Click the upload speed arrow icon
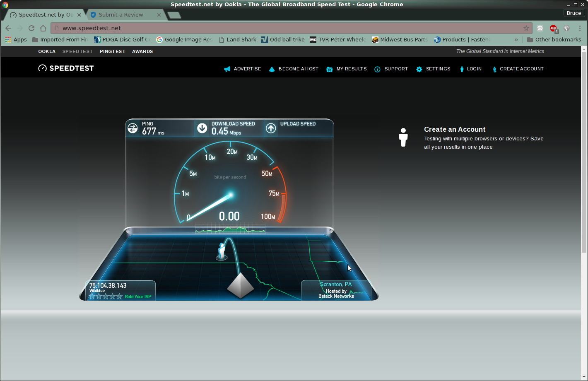 (271, 128)
